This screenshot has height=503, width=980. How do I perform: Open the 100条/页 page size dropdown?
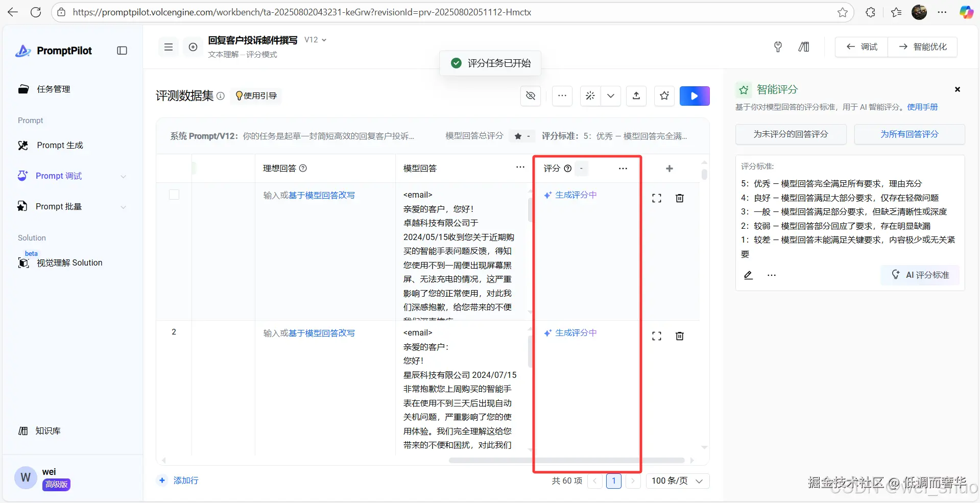[677, 481]
